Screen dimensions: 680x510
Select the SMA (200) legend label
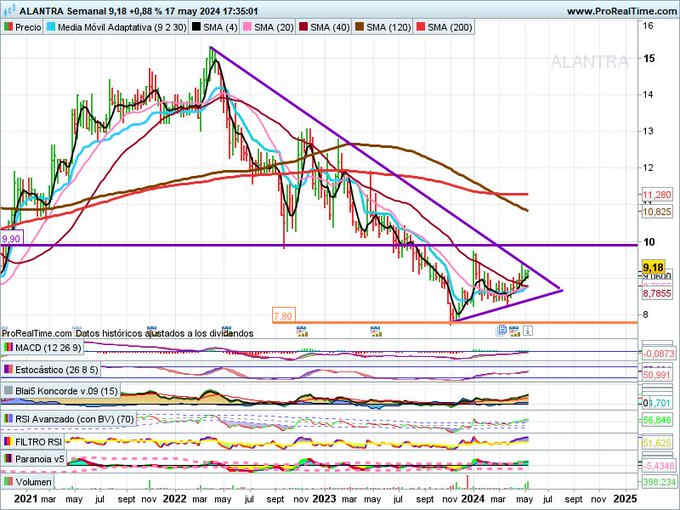click(x=450, y=27)
